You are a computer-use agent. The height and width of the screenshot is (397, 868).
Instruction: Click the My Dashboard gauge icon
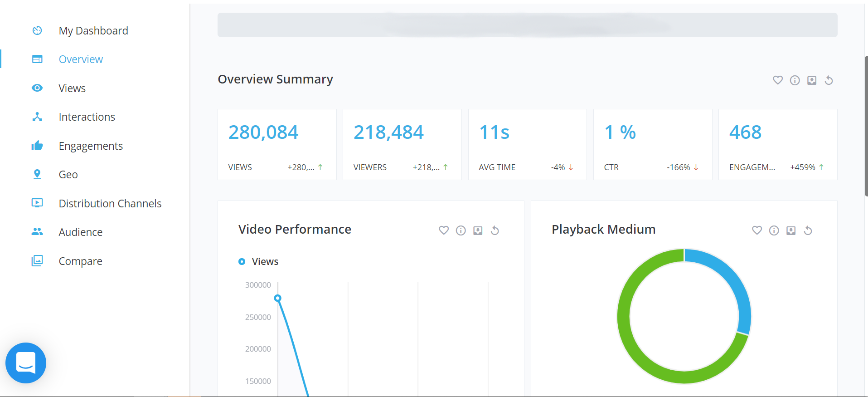point(37,30)
